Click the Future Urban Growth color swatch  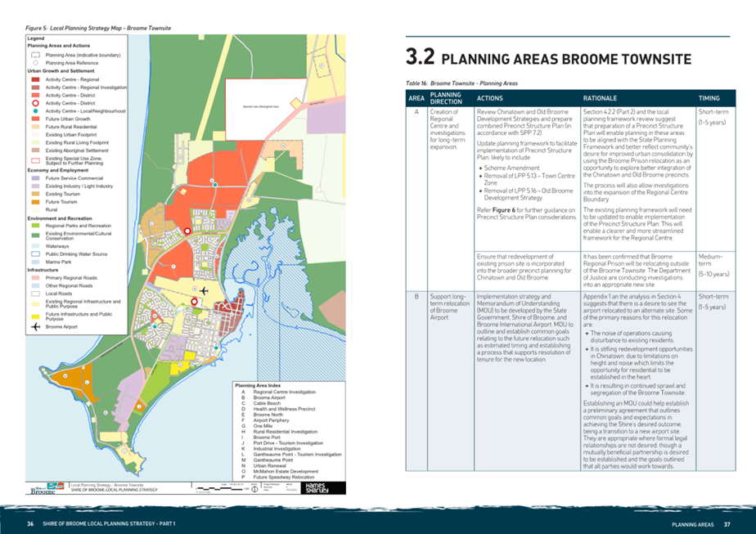[36, 119]
